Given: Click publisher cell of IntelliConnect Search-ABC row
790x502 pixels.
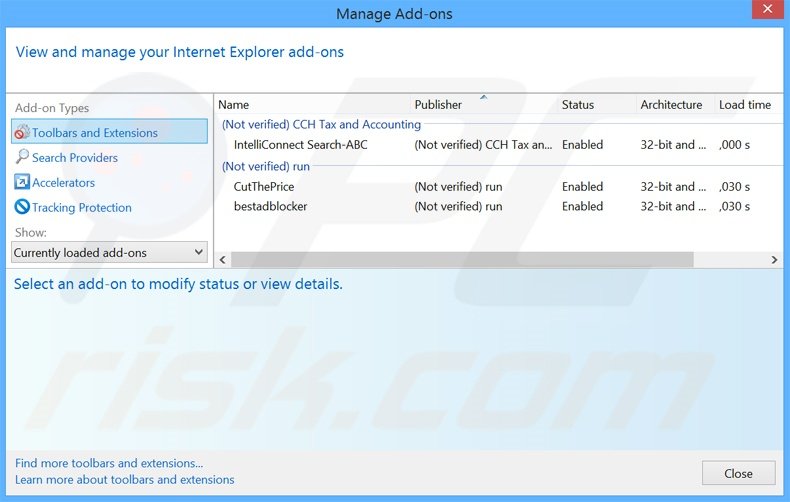Looking at the screenshot, I should [x=483, y=145].
